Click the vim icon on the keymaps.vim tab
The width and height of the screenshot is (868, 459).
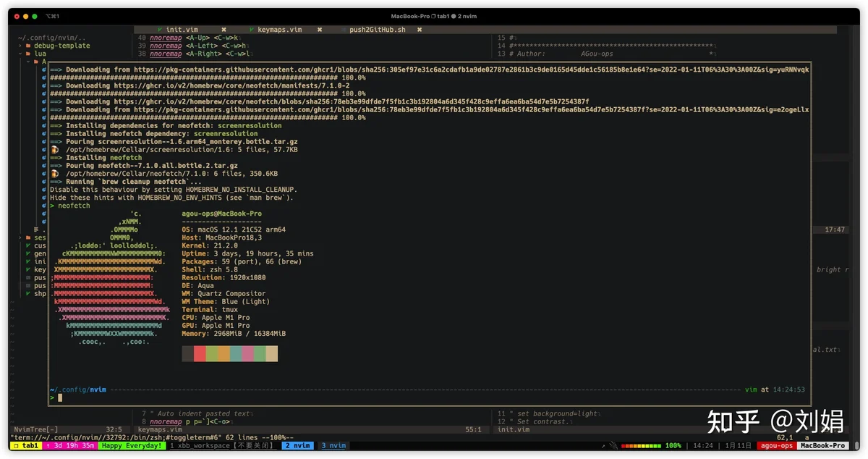[250, 30]
